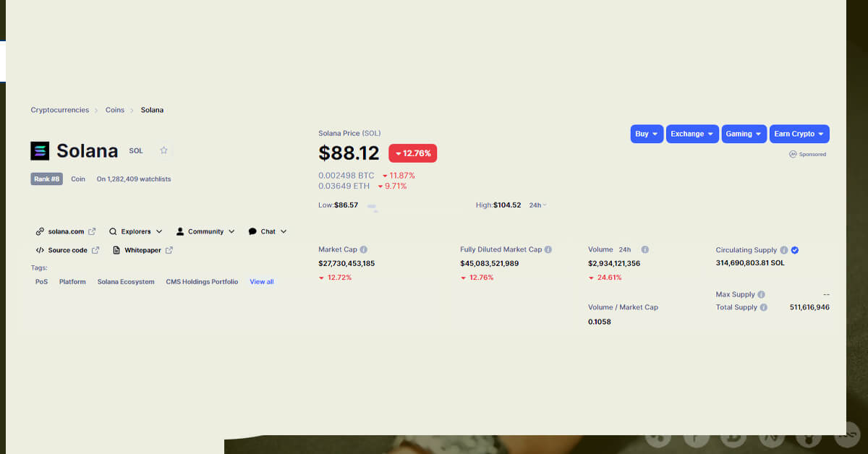
Task: Click the red 12.76% price change badge
Action: (413, 153)
